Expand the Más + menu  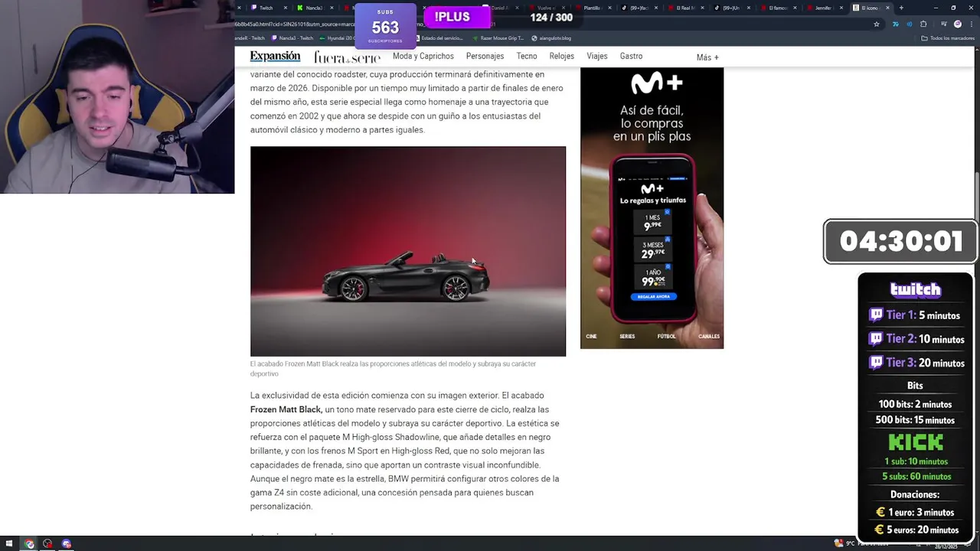pyautogui.click(x=707, y=57)
